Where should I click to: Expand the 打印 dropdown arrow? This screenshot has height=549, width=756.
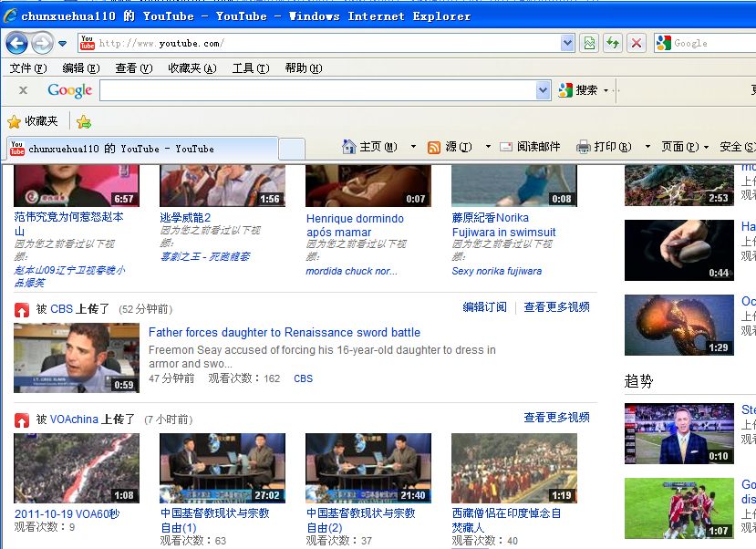pos(647,147)
